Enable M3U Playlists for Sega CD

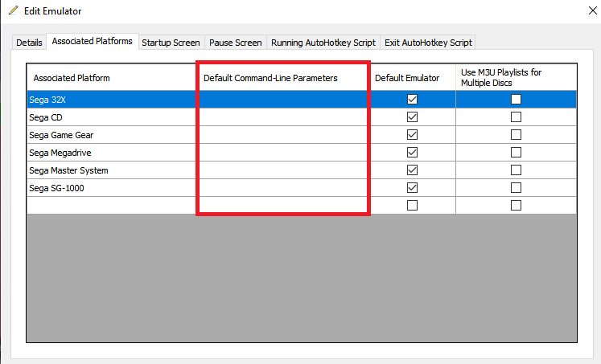click(516, 117)
